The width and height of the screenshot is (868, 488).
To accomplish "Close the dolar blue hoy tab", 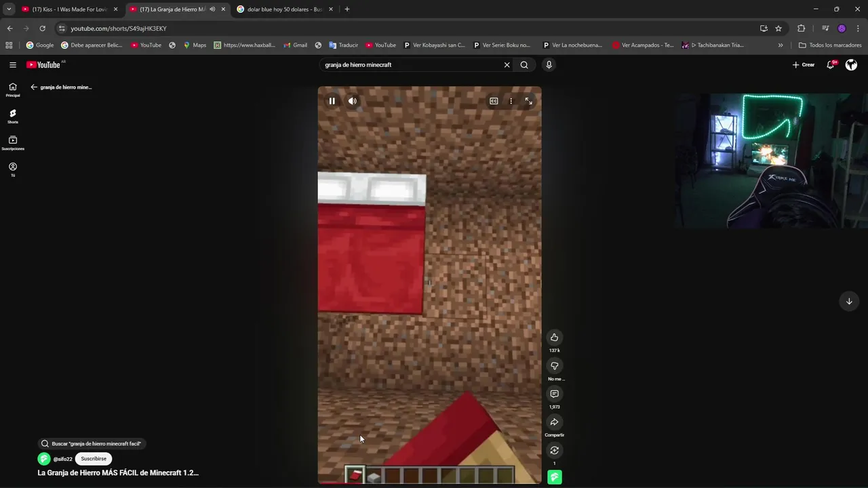I will pos(331,9).
